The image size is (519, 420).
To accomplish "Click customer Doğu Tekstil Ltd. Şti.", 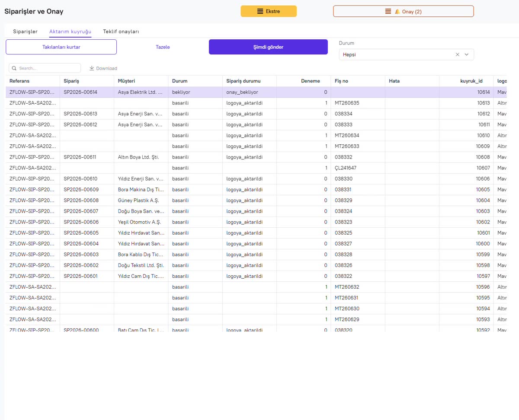I will click(x=141, y=265).
